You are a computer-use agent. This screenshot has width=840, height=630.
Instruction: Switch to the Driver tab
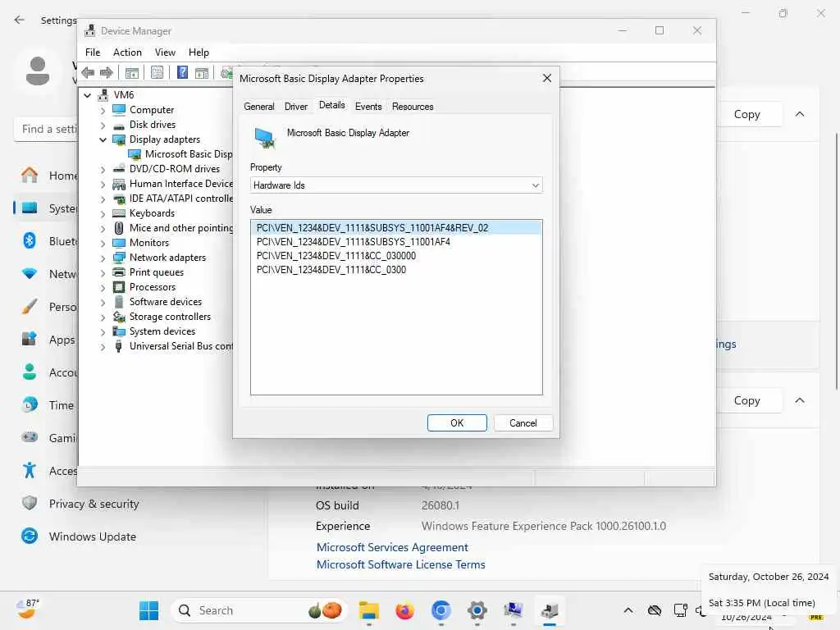pos(295,107)
